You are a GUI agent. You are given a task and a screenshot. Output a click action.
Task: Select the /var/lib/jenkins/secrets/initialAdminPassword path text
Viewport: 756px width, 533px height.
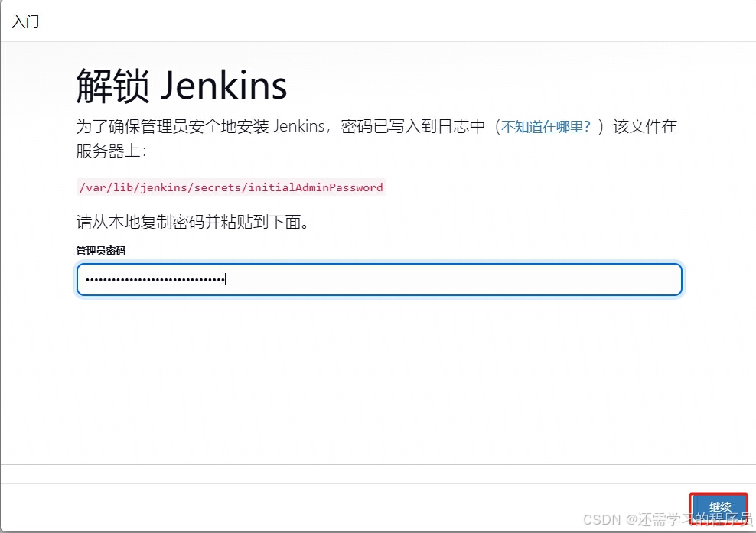click(231, 187)
